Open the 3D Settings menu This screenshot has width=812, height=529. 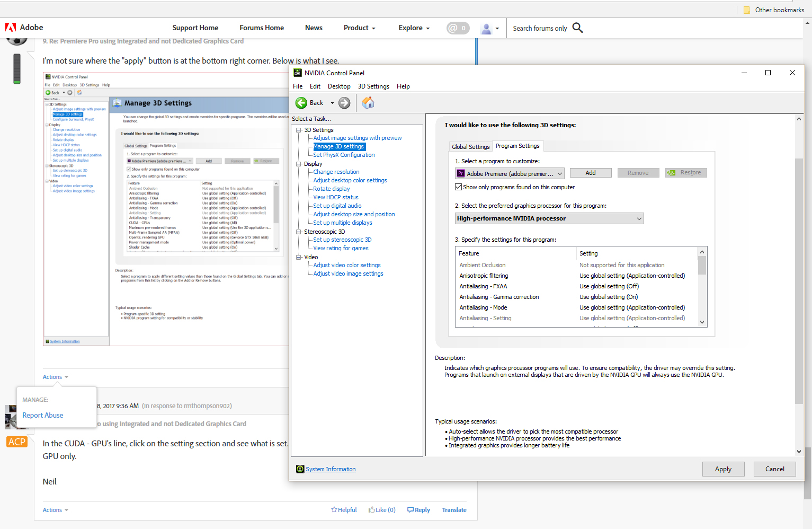pyautogui.click(x=373, y=86)
